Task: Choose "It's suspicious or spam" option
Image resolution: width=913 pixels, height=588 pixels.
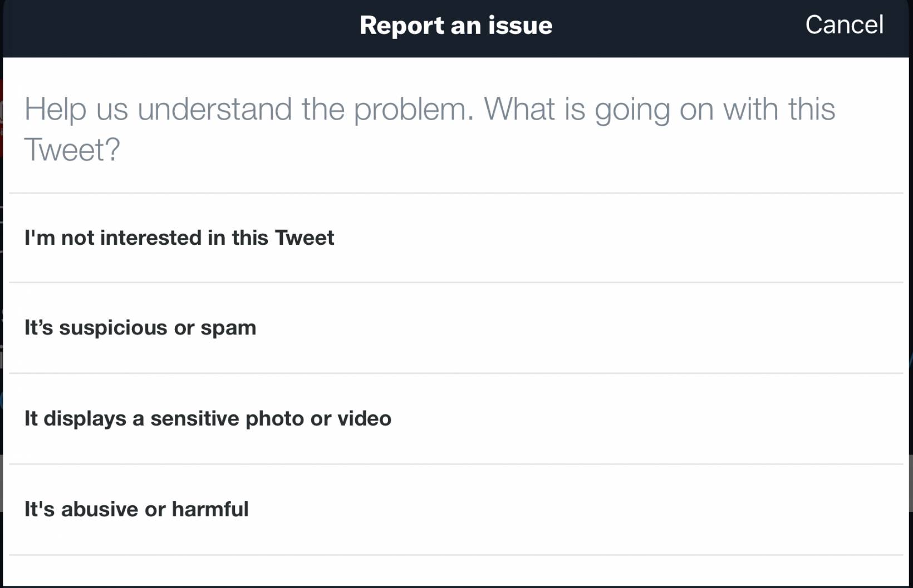Action: coord(140,328)
